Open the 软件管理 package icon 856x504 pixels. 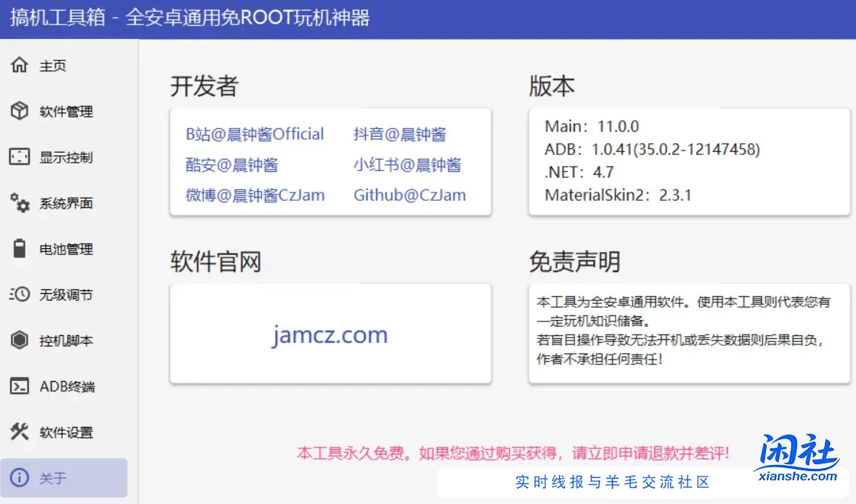21,111
